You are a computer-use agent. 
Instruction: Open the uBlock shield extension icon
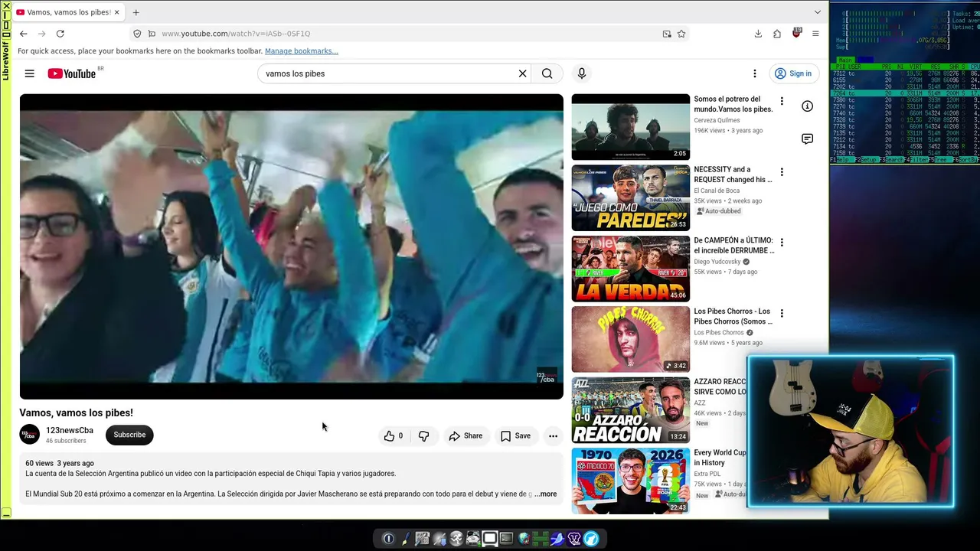(796, 33)
